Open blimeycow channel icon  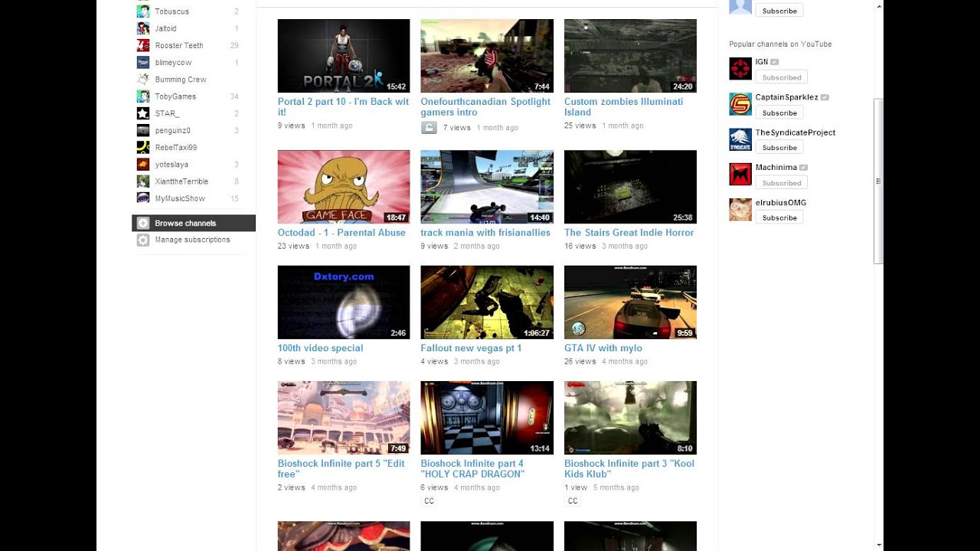pyautogui.click(x=143, y=62)
